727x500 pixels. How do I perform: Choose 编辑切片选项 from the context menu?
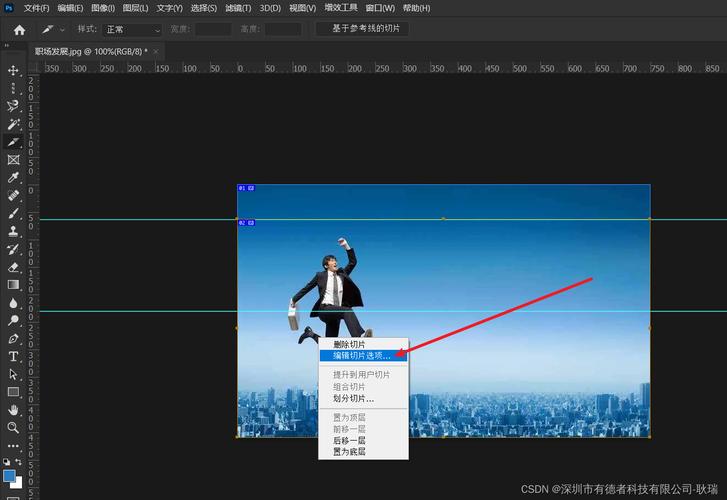click(x=362, y=355)
